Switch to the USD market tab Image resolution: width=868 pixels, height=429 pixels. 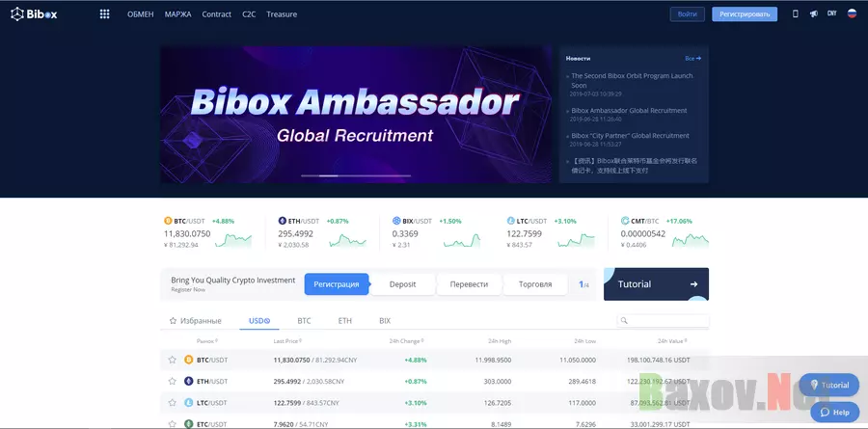(259, 320)
